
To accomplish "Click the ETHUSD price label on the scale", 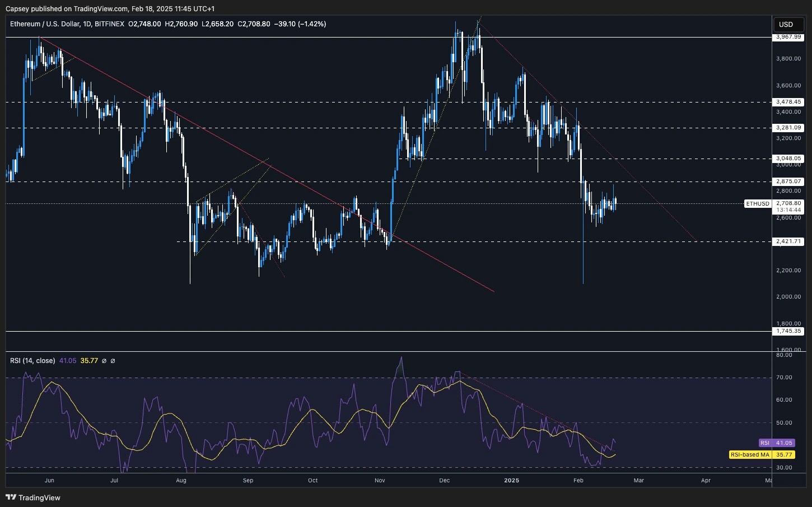I will pyautogui.click(x=758, y=203).
